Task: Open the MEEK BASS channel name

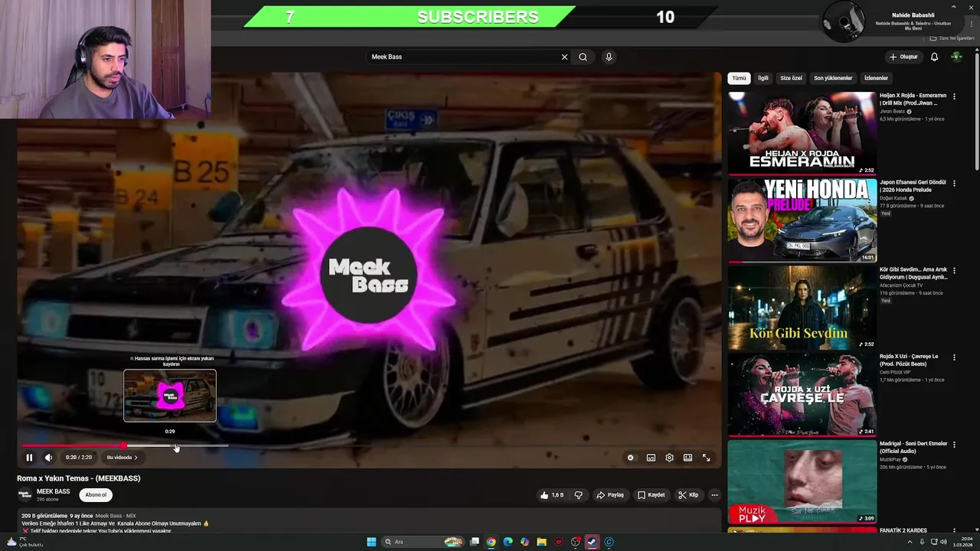Action: click(x=54, y=491)
